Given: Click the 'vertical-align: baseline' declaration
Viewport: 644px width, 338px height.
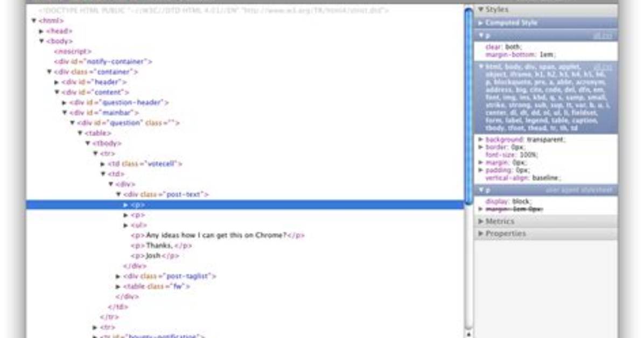Looking at the screenshot, I should click(x=523, y=178).
